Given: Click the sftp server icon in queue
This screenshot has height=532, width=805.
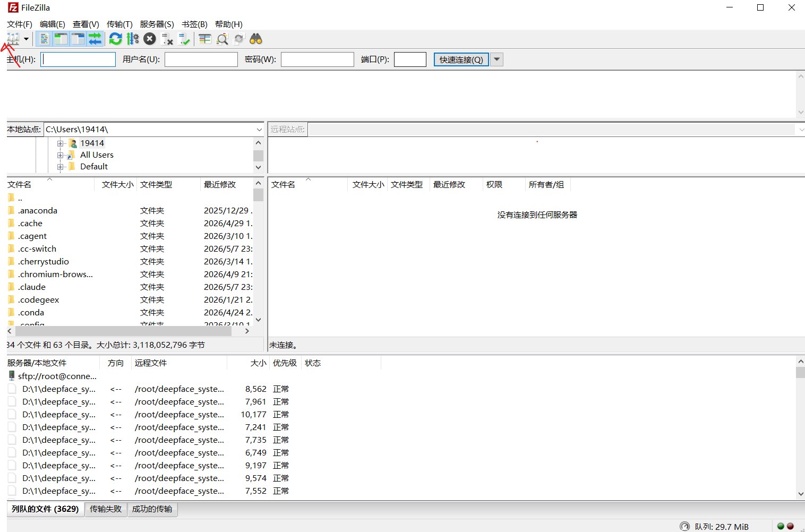Looking at the screenshot, I should (12, 376).
